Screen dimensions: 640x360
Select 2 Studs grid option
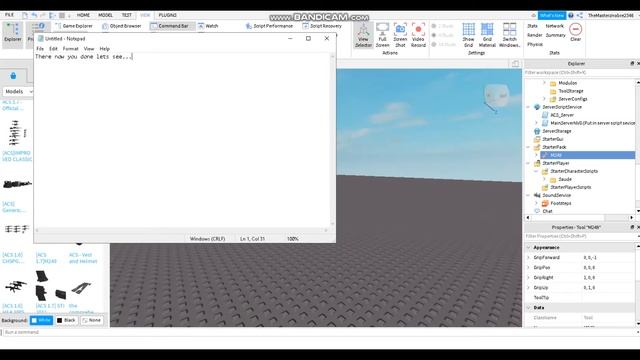[x=443, y=26]
